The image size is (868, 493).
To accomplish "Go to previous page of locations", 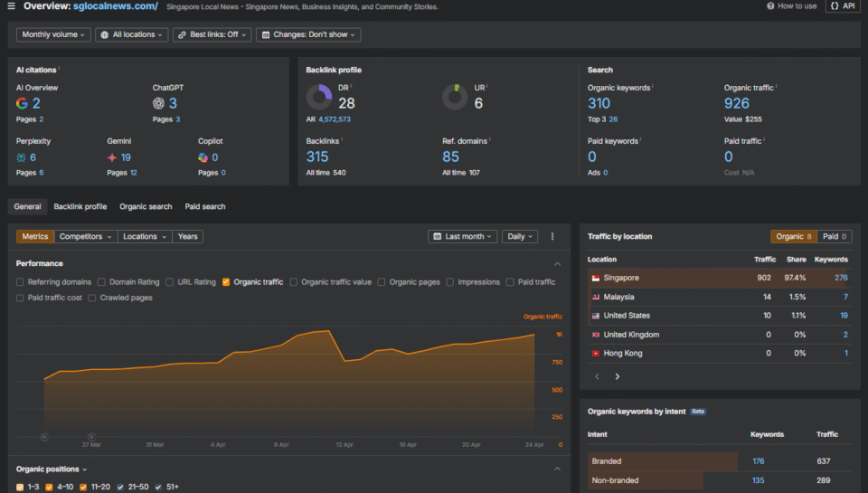I will tap(597, 376).
